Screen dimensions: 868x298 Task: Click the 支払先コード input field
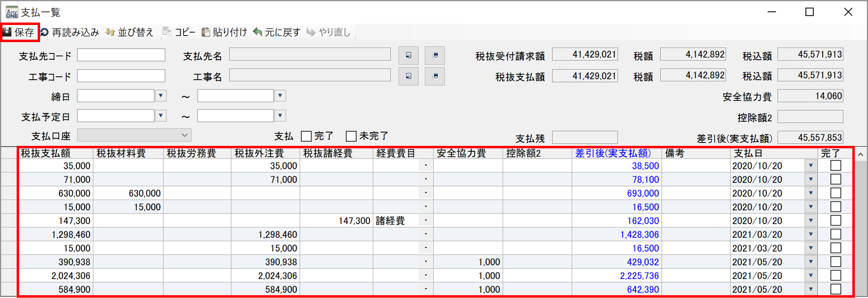coord(121,55)
